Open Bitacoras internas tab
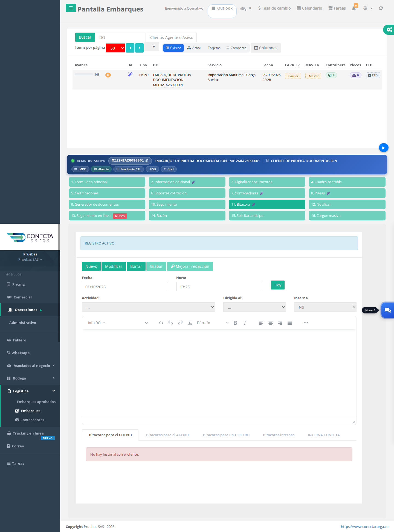394x532 pixels. coord(279,435)
